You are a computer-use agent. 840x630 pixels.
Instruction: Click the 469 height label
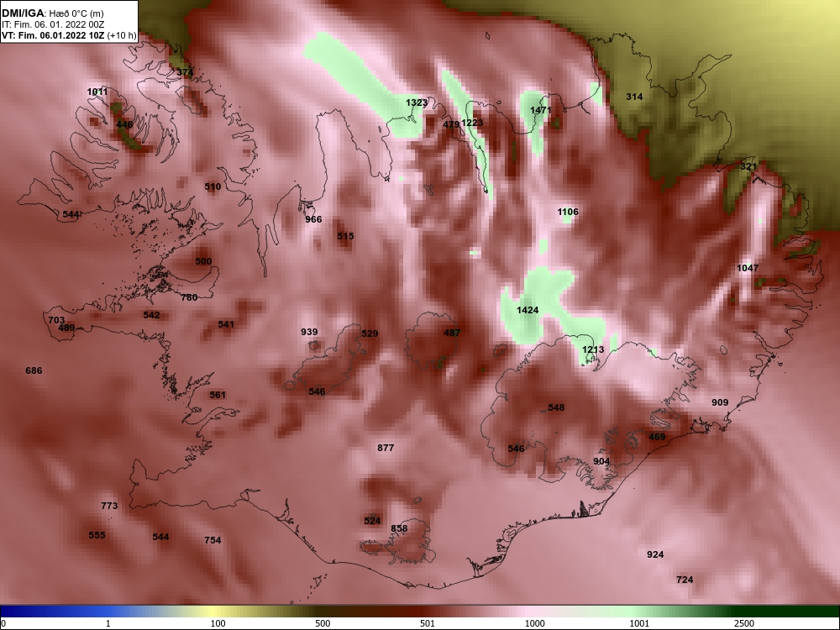pyautogui.click(x=657, y=437)
